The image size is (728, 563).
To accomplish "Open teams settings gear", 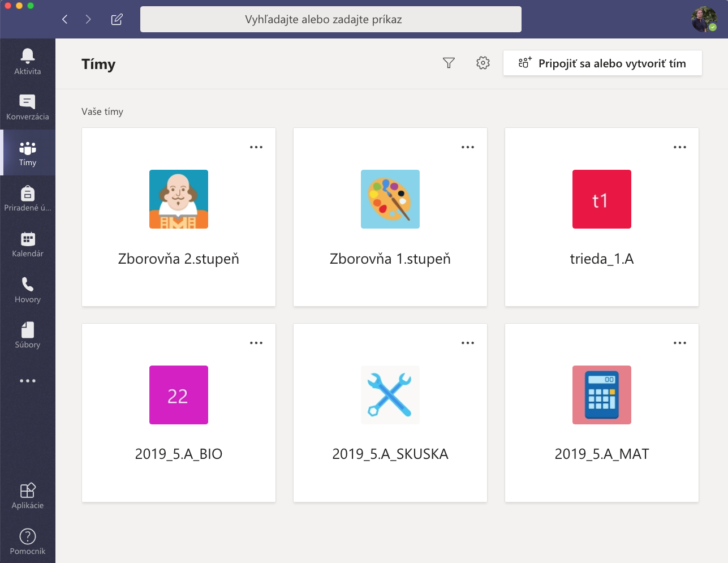I will [483, 63].
